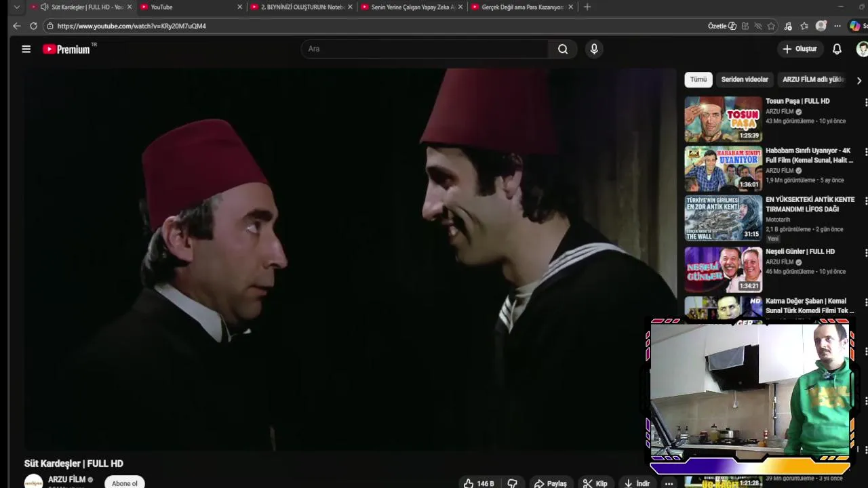The image size is (868, 488).
Task: Open Tosun Paşa | FULL HD title
Action: tap(797, 101)
